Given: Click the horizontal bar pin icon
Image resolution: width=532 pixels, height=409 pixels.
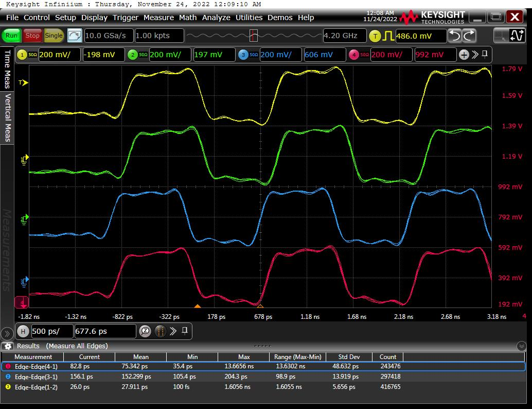Looking at the screenshot, I should 185,331.
